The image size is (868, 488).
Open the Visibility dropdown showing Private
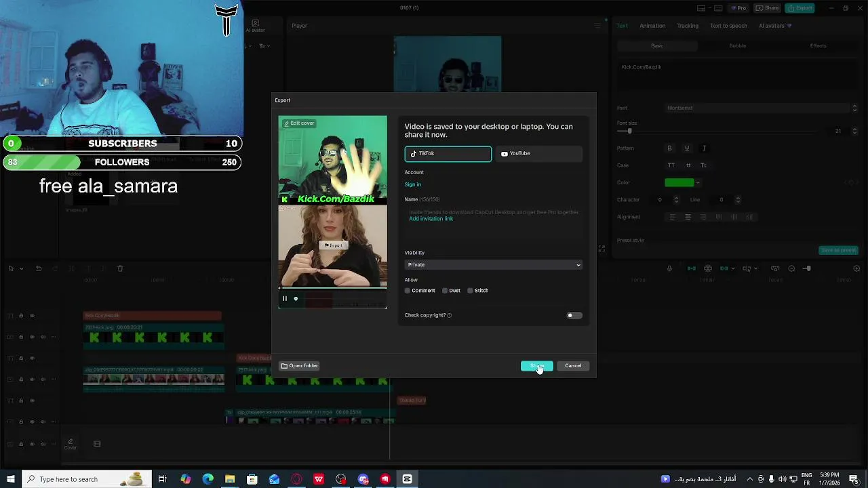(x=493, y=265)
